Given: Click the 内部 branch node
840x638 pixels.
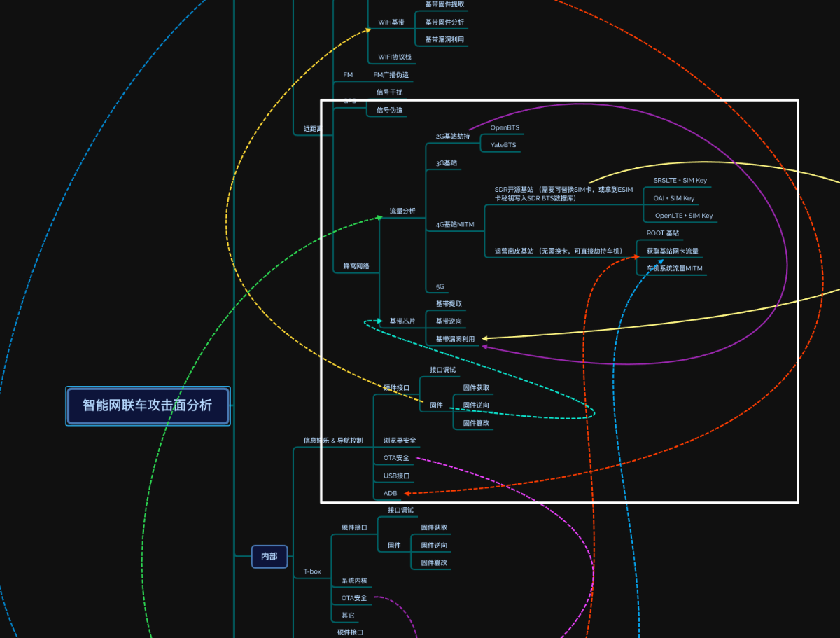Looking at the screenshot, I should pos(269,556).
